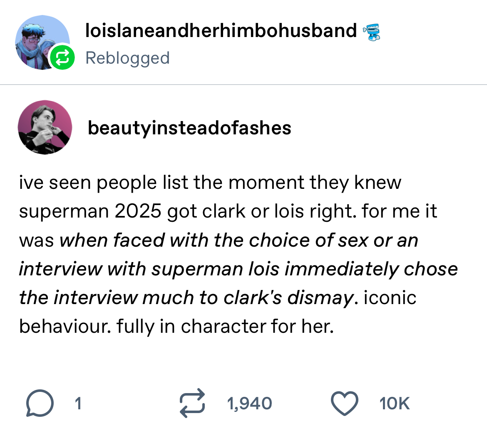Click the last line "fully in character for her"

pos(225,326)
